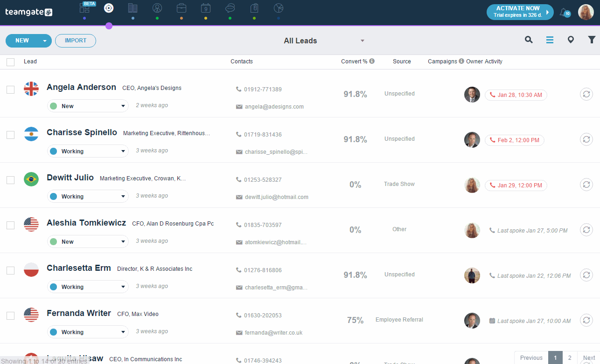Switch to map view pin icon
This screenshot has height=364, width=600.
pyautogui.click(x=571, y=40)
